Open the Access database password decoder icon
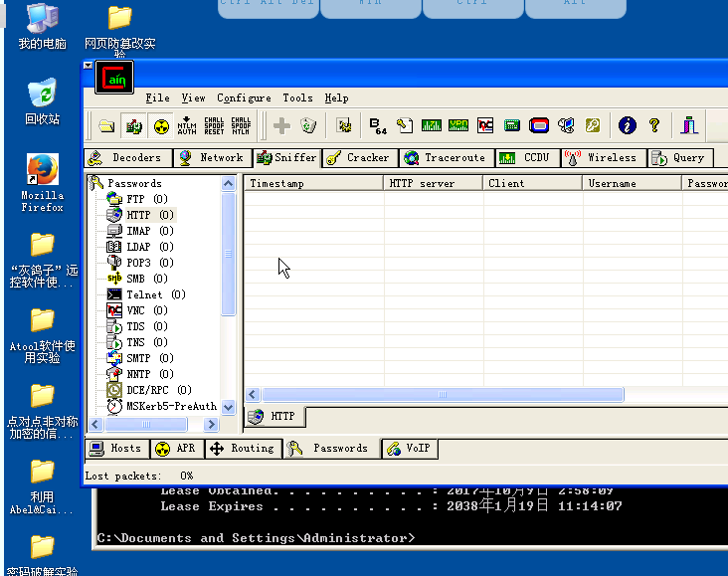 (405, 126)
